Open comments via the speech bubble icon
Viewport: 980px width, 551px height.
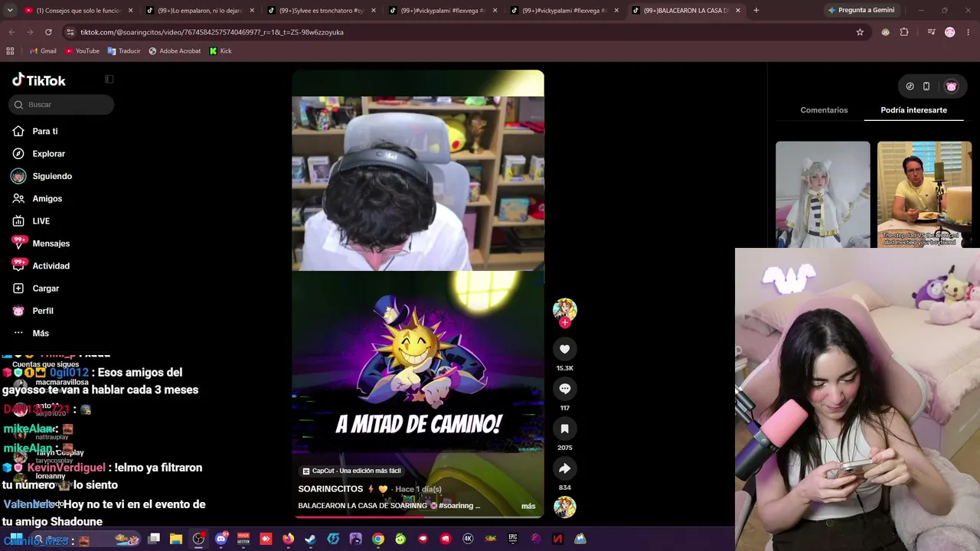pos(564,389)
